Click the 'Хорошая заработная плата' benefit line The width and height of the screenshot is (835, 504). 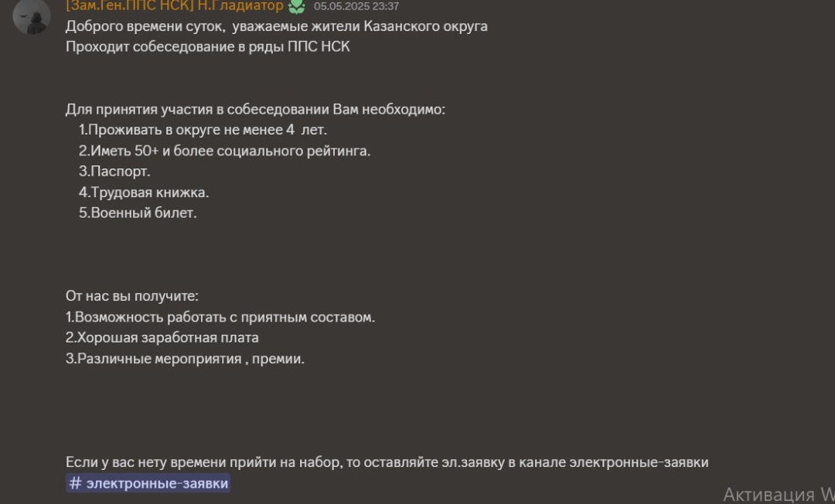pyautogui.click(x=162, y=338)
